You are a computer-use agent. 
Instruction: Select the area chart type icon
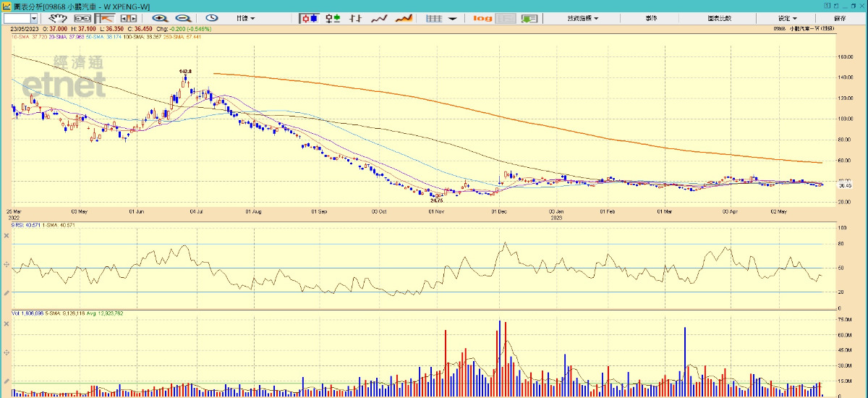tap(403, 18)
